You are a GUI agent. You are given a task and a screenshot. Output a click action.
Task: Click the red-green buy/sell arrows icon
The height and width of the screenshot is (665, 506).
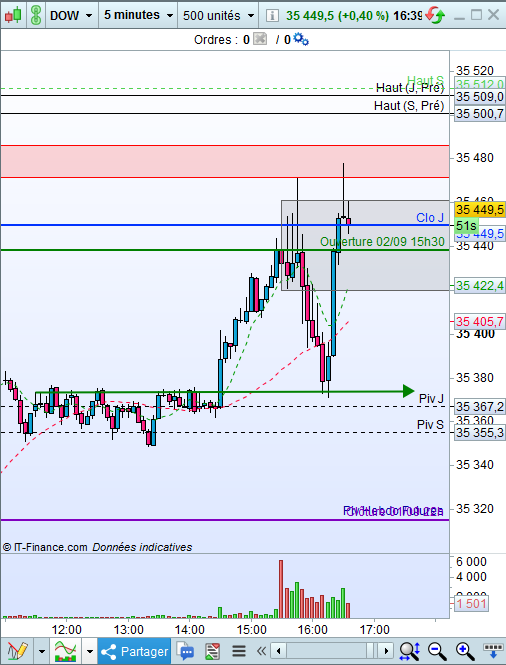pyautogui.click(x=435, y=16)
